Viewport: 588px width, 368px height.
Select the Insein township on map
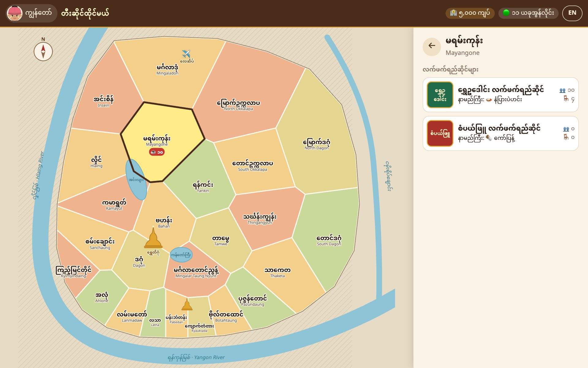[104, 101]
